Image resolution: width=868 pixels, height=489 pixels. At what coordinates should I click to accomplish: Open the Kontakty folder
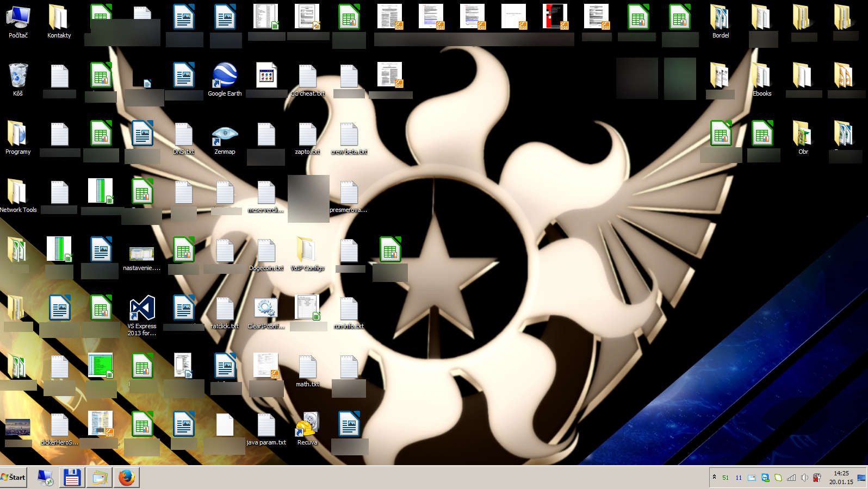pyautogui.click(x=59, y=21)
